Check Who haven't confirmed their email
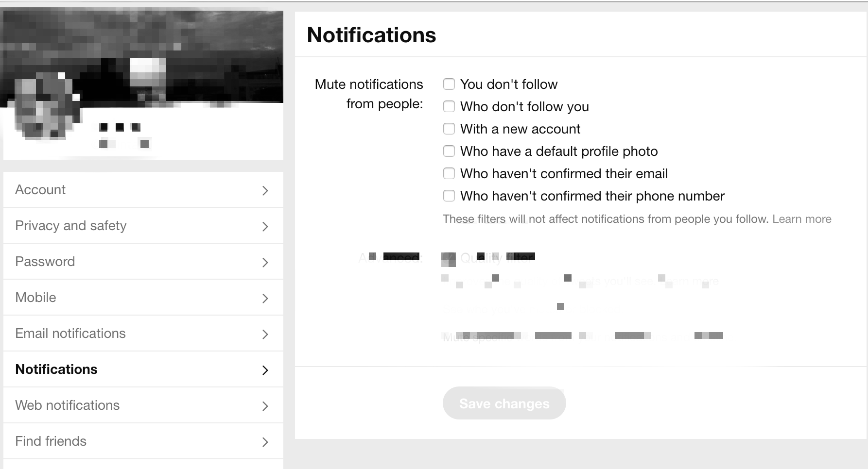Screen dimensions: 868x469 click(449, 173)
